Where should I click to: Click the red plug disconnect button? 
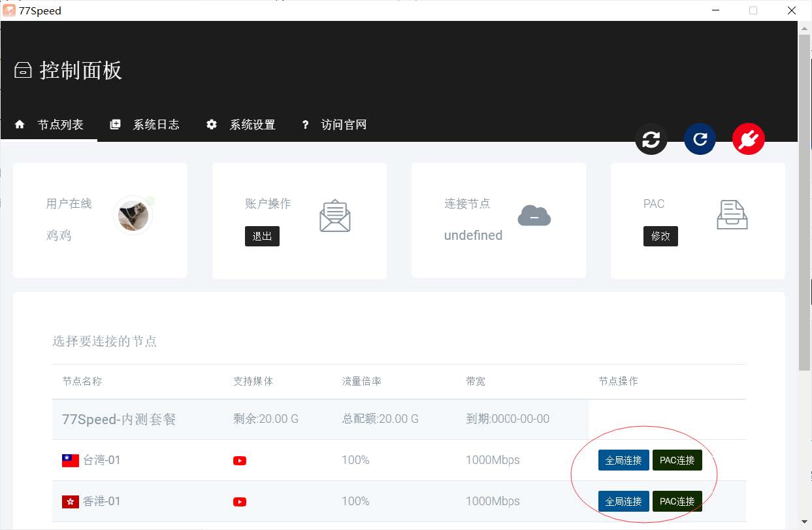point(749,139)
